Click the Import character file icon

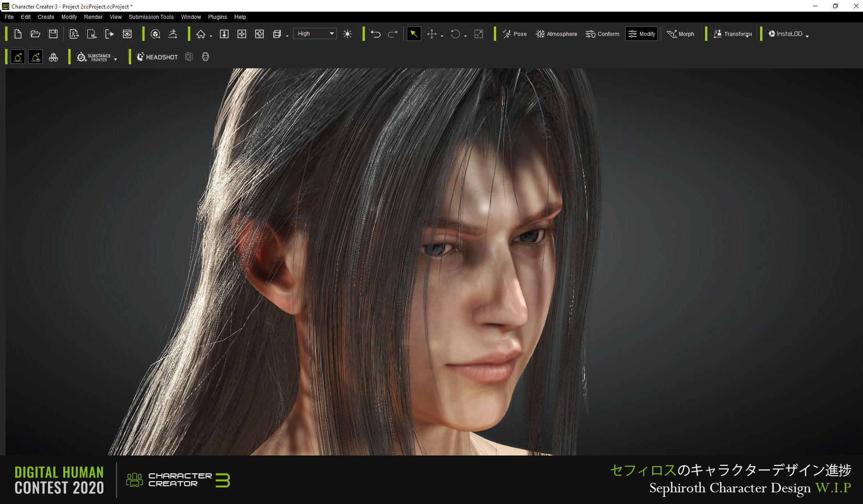click(74, 34)
